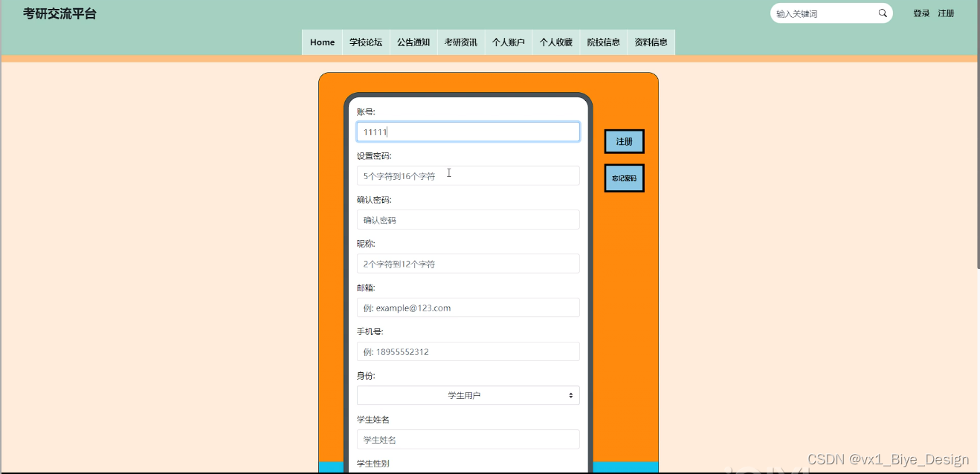980x474 pixels.
Task: Click the 确认密码: field label
Action: 374,200
